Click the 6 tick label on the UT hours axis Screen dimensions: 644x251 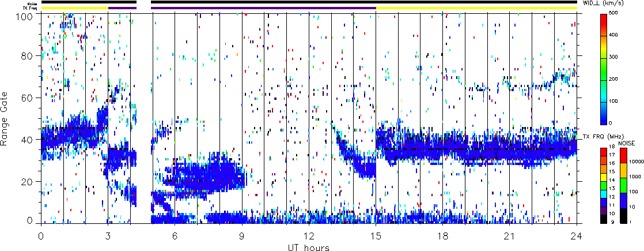click(x=175, y=236)
